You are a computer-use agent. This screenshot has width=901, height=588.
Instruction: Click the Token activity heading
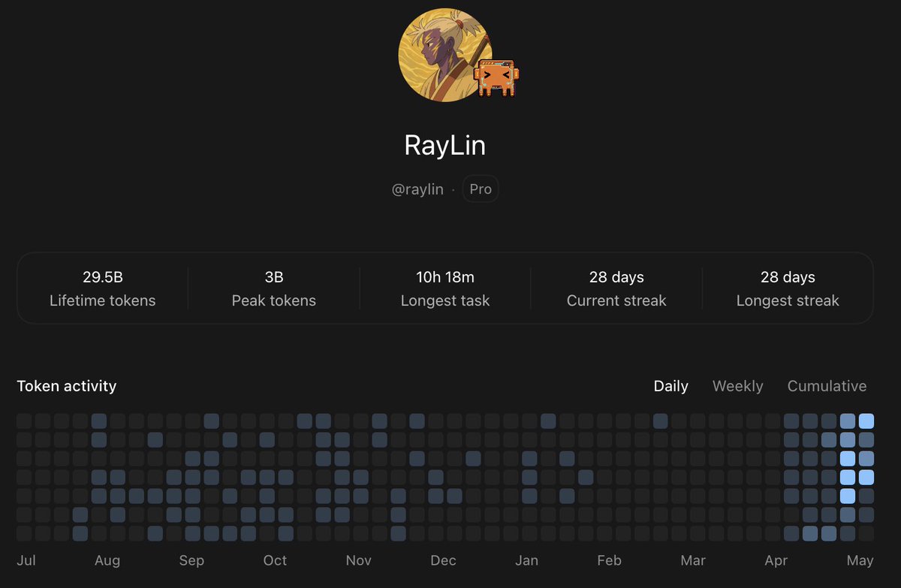(67, 386)
